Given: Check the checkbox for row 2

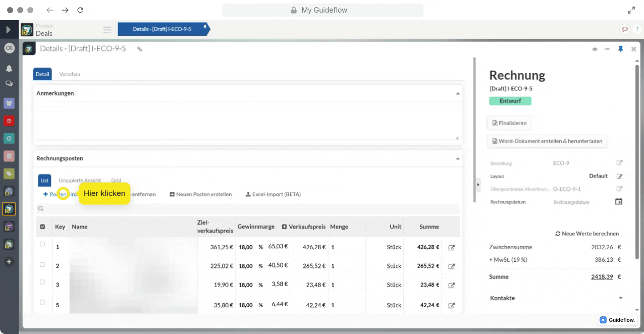Looking at the screenshot, I should 42,265.
